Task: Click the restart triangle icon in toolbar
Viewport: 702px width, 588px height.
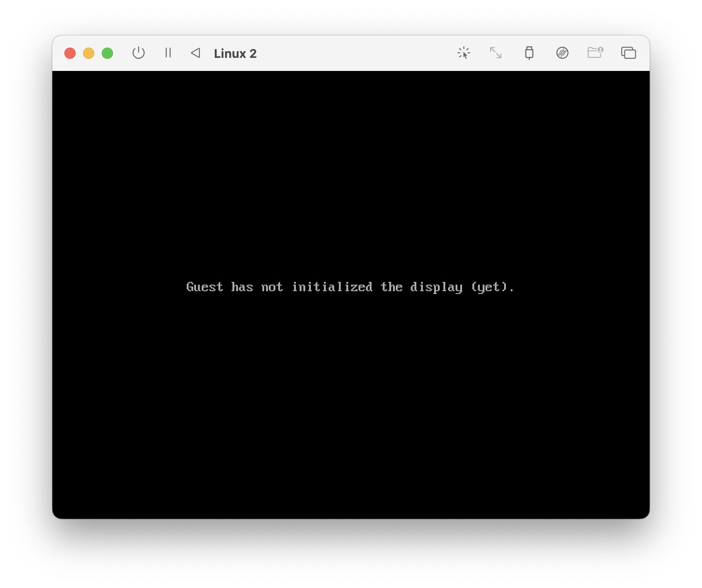Action: (x=196, y=53)
